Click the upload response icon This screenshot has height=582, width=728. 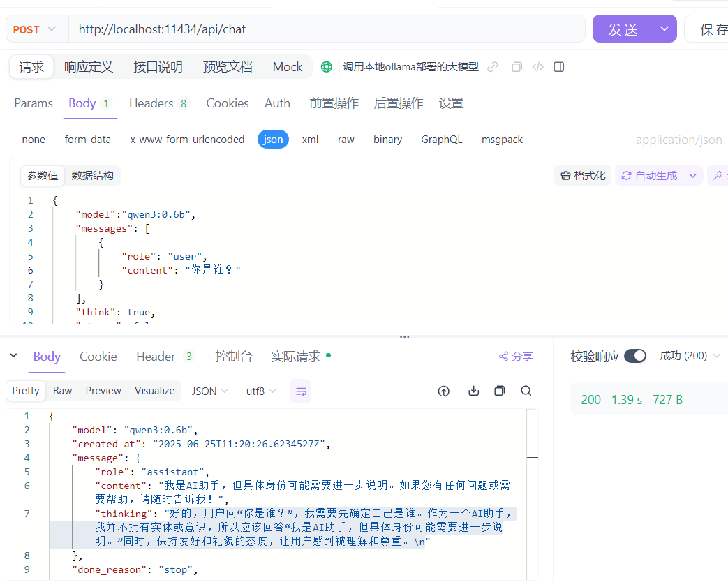click(444, 391)
